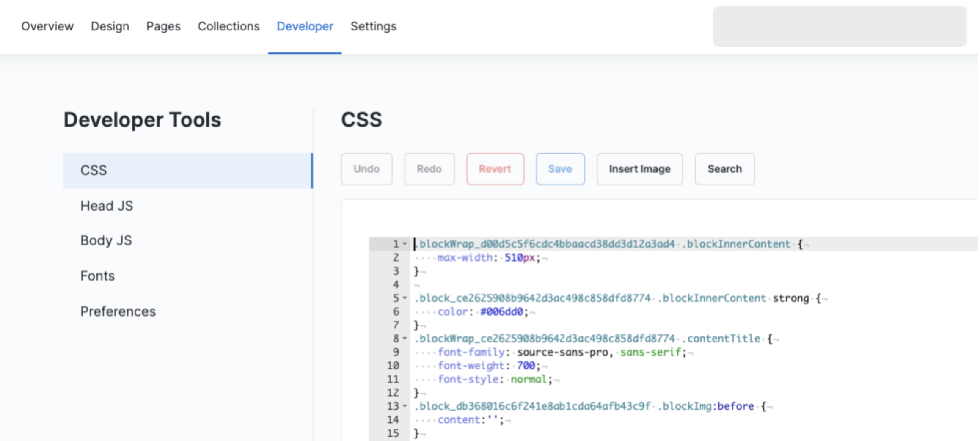Save the CSS code
Image resolution: width=980 pixels, height=441 pixels.
560,169
